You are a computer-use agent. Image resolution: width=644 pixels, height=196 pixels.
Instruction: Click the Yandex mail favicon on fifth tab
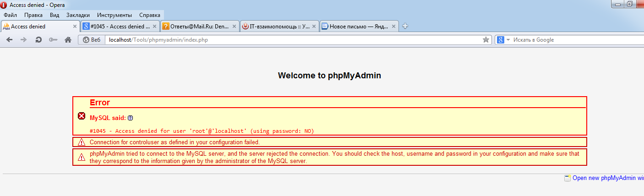(325, 27)
